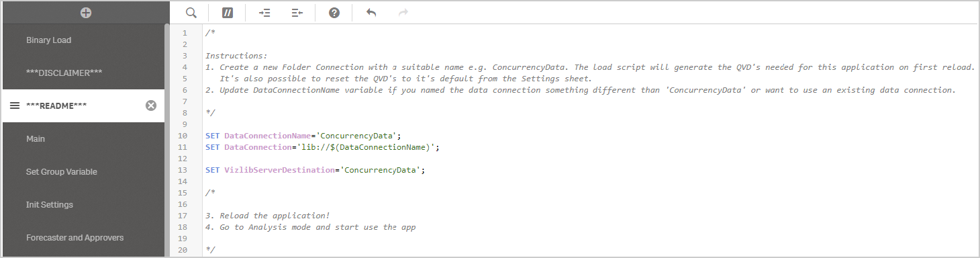Grab the ***README*** section drag handle
This screenshot has height=258, width=980.
point(15,105)
